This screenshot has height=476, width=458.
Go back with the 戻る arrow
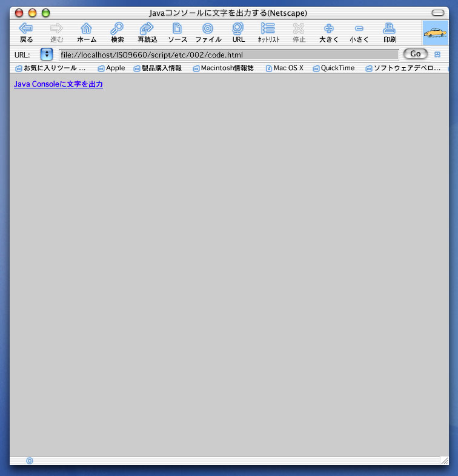26,33
